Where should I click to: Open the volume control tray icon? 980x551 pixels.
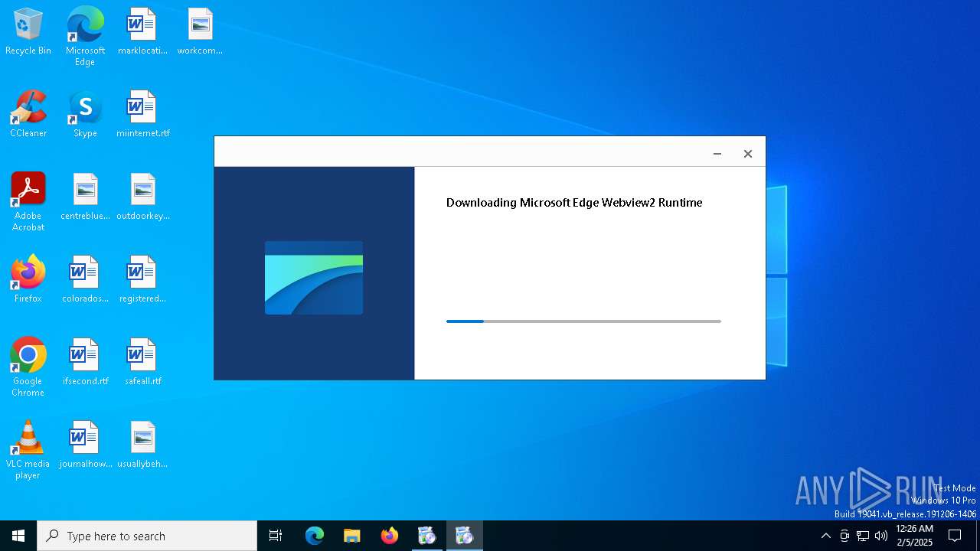[881, 536]
